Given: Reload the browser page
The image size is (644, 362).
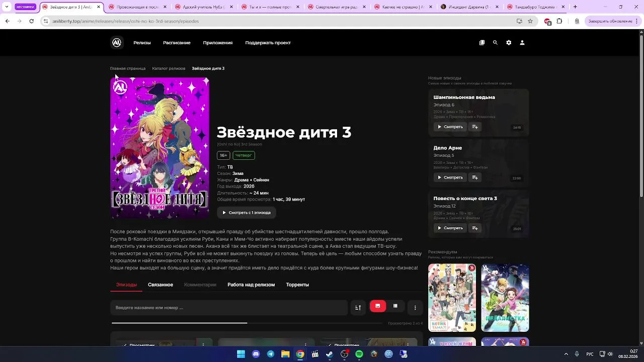Looking at the screenshot, I should pos(31,21).
